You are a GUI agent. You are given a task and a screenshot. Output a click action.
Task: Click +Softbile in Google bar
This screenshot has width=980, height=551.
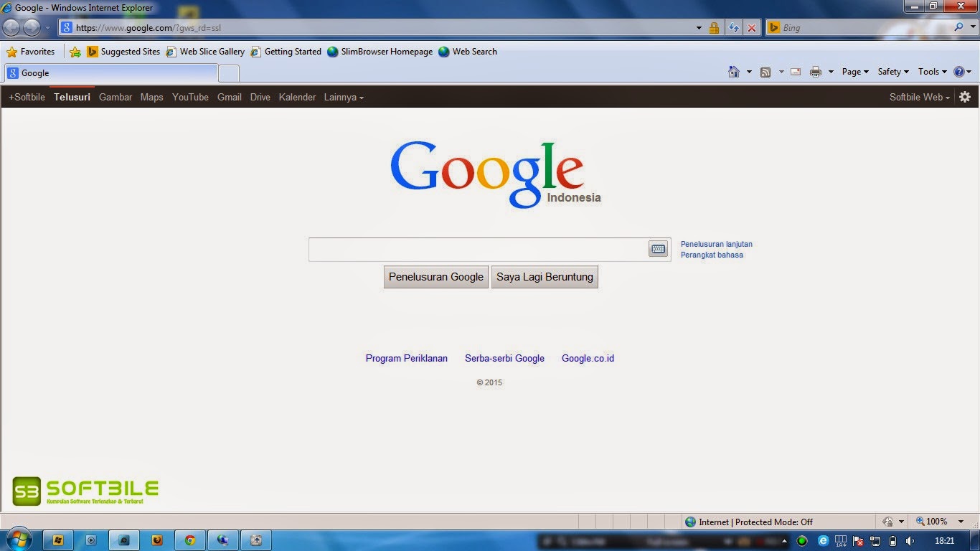[x=27, y=97]
